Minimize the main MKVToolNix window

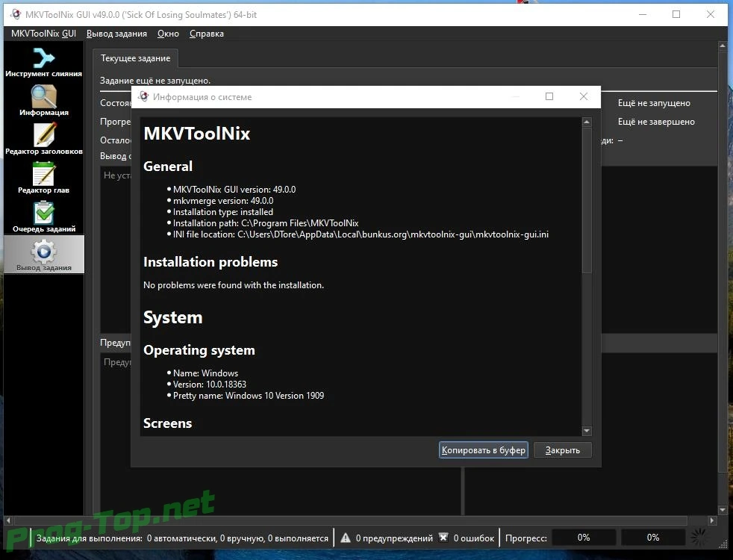point(643,14)
